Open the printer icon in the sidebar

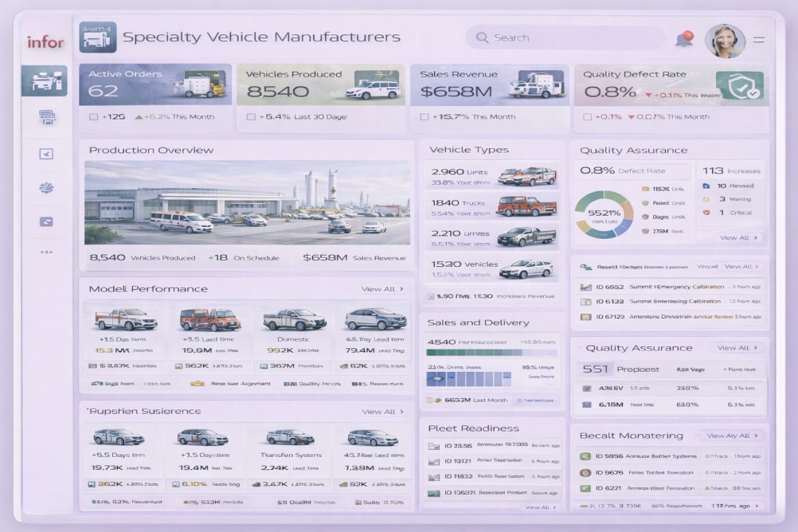(46, 117)
